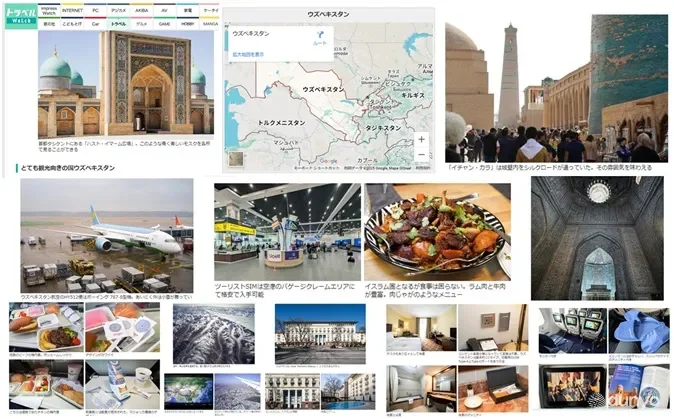The image size is (674, 419).
Task: Open the HOBBY tab
Action: pos(187,24)
